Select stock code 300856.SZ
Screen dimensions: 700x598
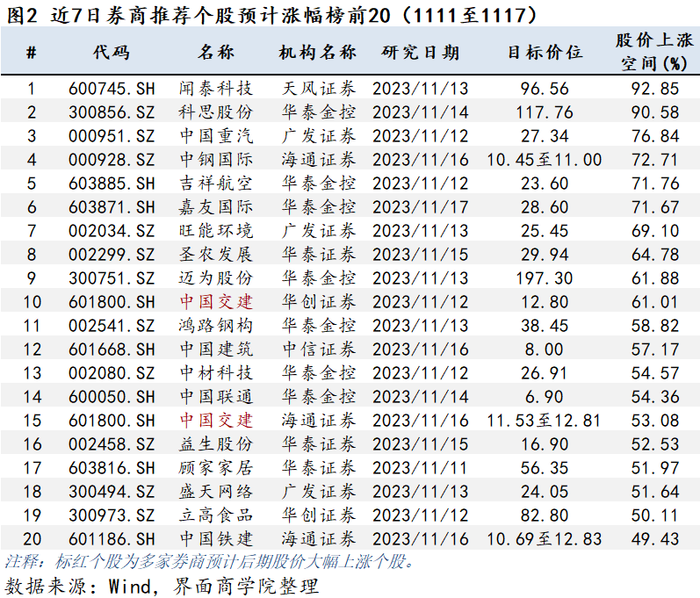pyautogui.click(x=112, y=112)
